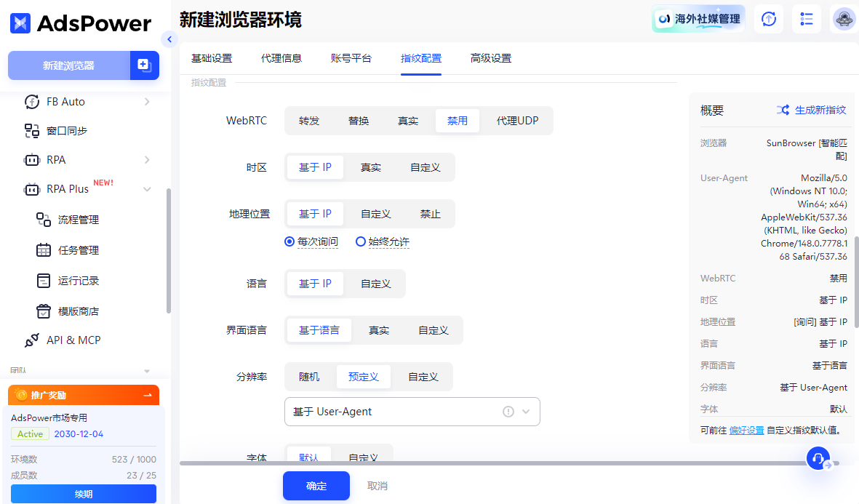The width and height of the screenshot is (859, 504).
Task: Switch to the 基础设置 tab
Action: tap(212, 58)
